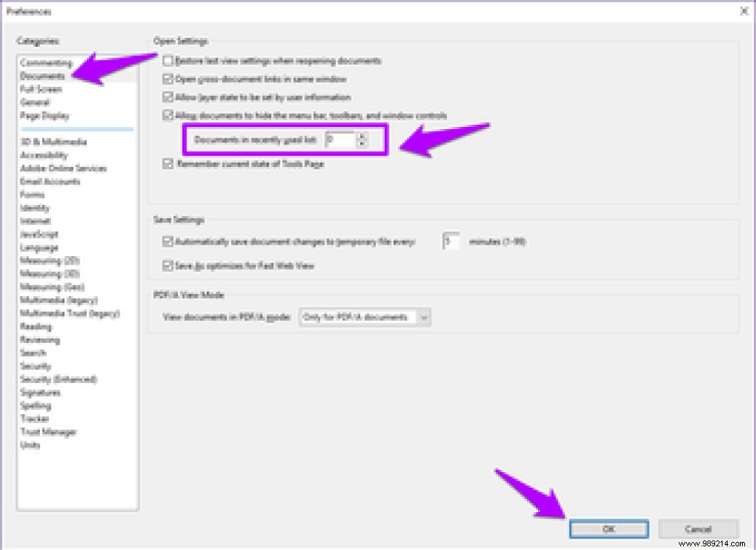Uncheck automatically save document changes

167,241
